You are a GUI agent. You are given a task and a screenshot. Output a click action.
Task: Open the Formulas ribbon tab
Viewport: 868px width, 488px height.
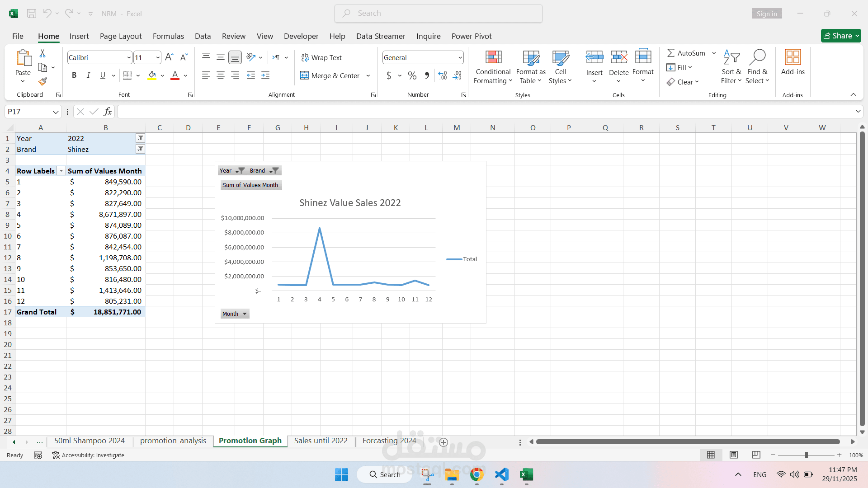coord(168,36)
